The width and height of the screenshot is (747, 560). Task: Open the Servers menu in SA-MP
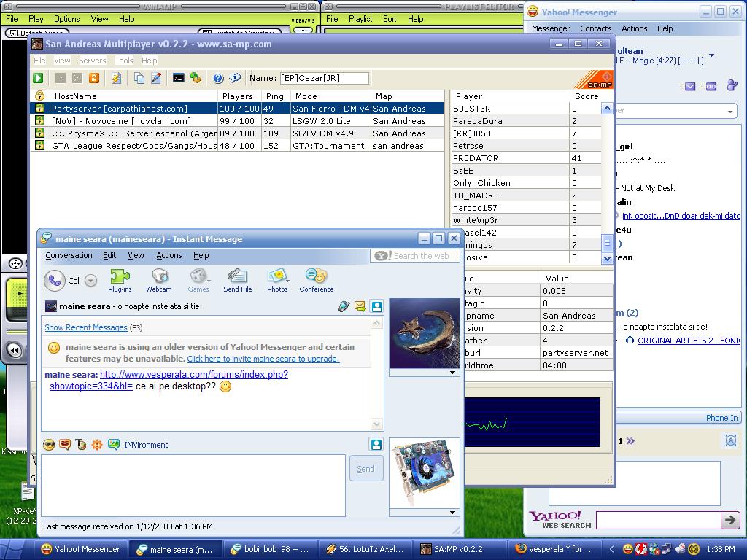(93, 61)
